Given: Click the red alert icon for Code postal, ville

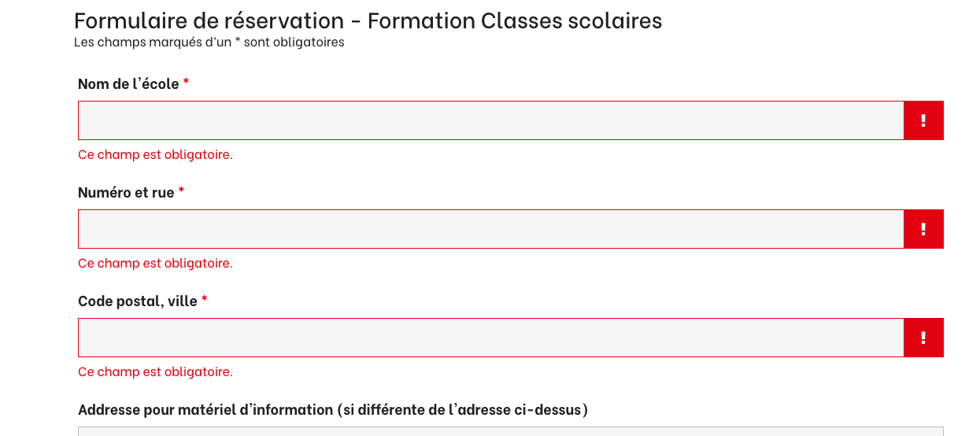Looking at the screenshot, I should 923,338.
